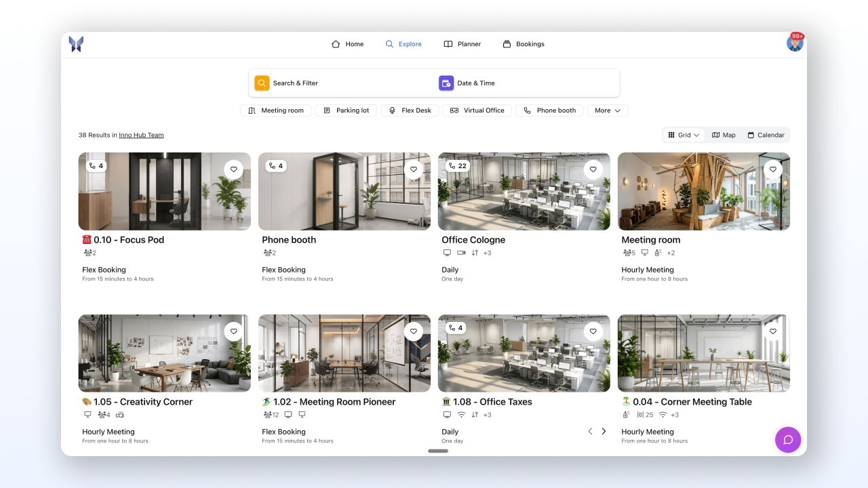
Task: Click the capacity icon under Meeting Room Pioneer
Action: [x=267, y=415]
